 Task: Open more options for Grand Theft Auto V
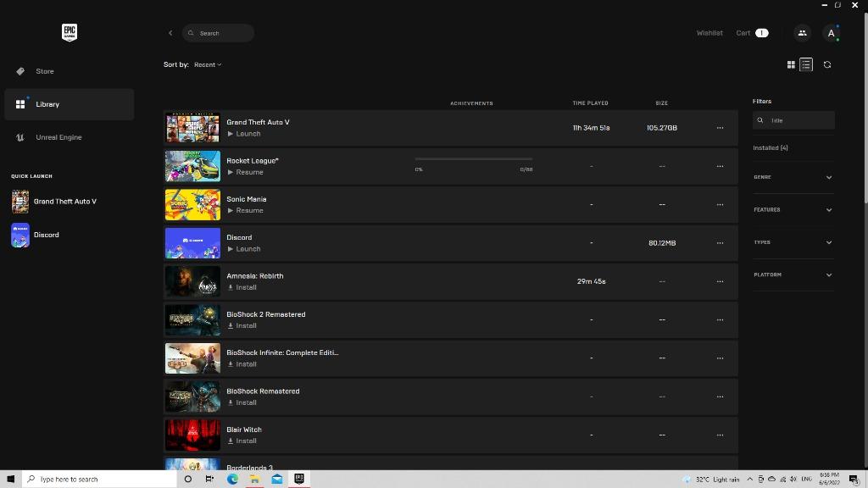[x=720, y=128]
